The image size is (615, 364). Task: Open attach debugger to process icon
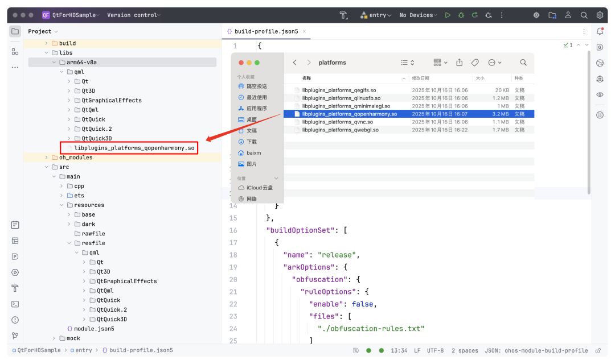[x=489, y=15]
